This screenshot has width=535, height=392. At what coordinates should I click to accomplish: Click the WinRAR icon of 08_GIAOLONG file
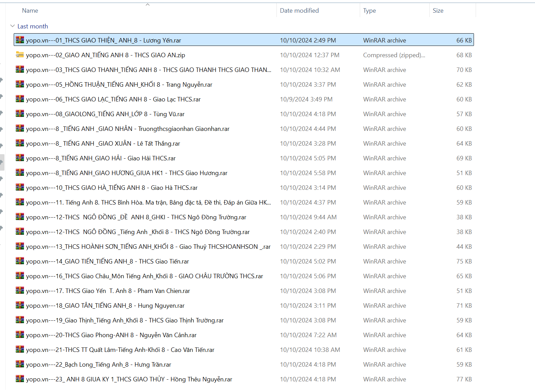(20, 113)
